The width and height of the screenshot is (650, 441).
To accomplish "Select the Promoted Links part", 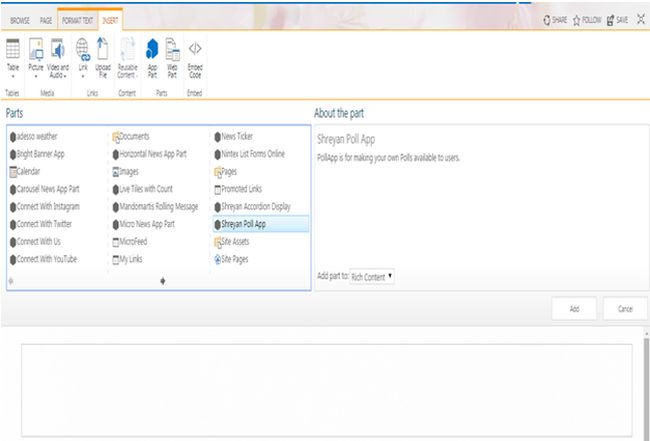I will click(x=238, y=189).
